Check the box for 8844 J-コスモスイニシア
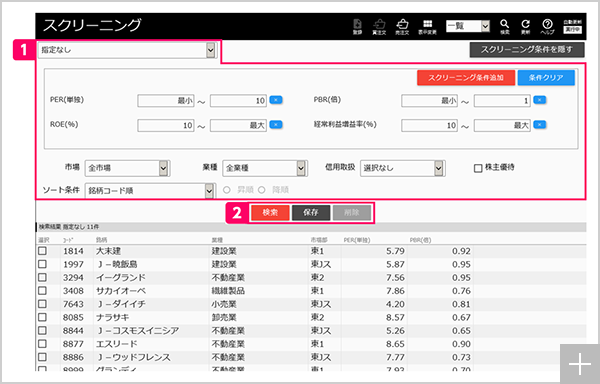Screen dimensions: 600x384 point(42,330)
